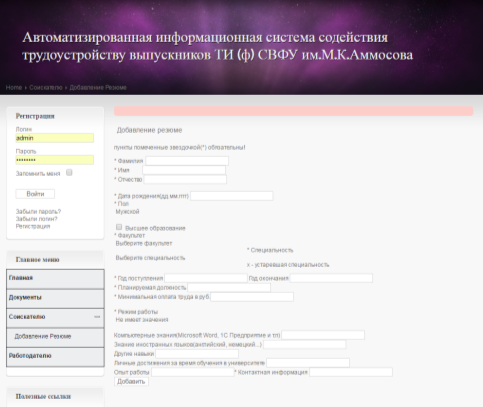Open Добавление Резюме submenu item
The width and height of the screenshot is (483, 407).
coord(55,337)
